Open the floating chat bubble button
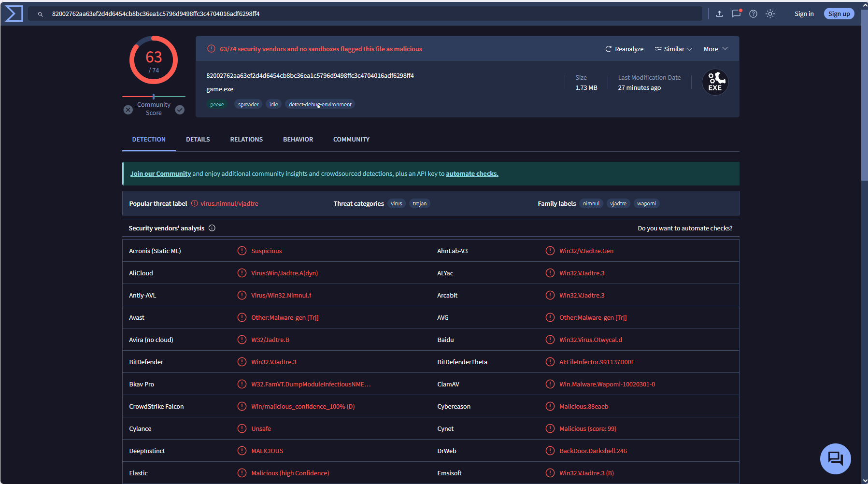 point(835,458)
